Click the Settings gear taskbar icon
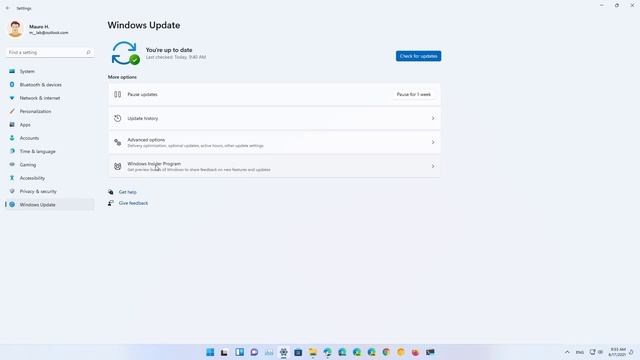Viewport: 640px width, 360px height. (284, 352)
